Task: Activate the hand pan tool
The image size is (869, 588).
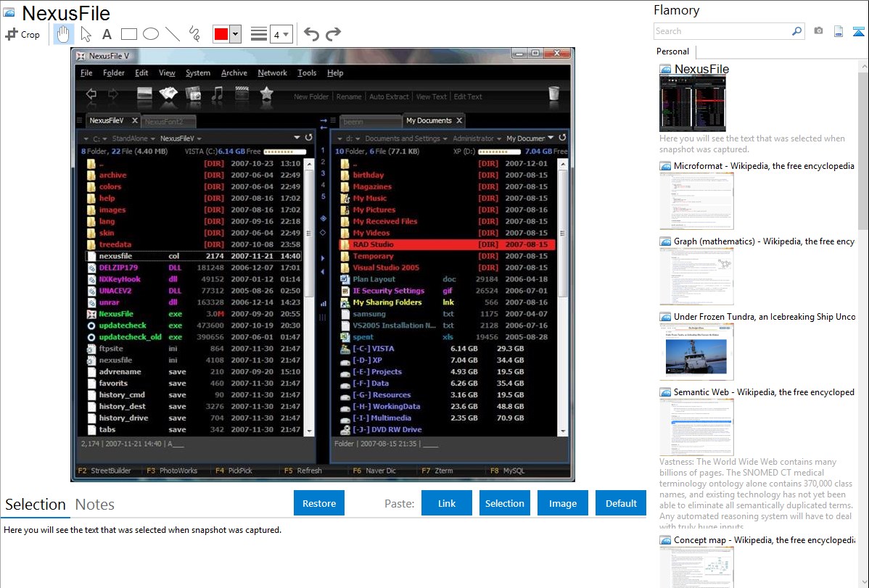Action: (64, 34)
